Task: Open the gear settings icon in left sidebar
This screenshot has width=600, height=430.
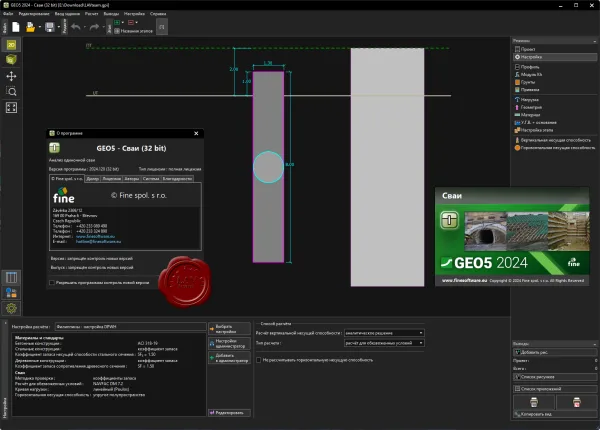Action: pyautogui.click(x=11, y=308)
